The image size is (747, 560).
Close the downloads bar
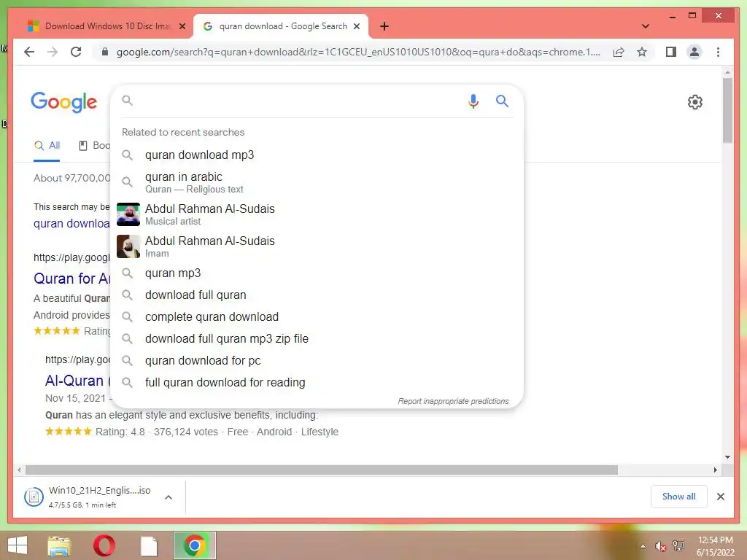(720, 497)
